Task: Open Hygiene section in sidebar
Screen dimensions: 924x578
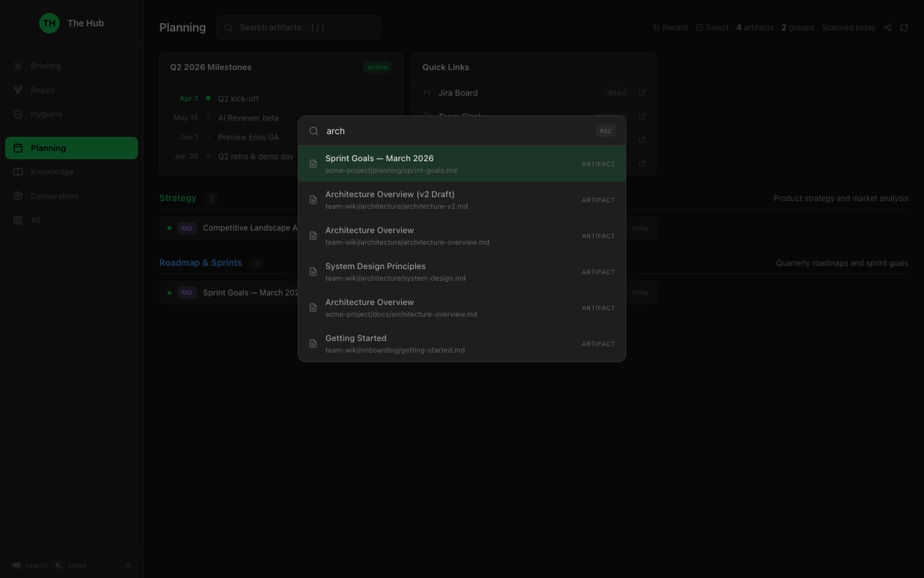Action: [46, 114]
